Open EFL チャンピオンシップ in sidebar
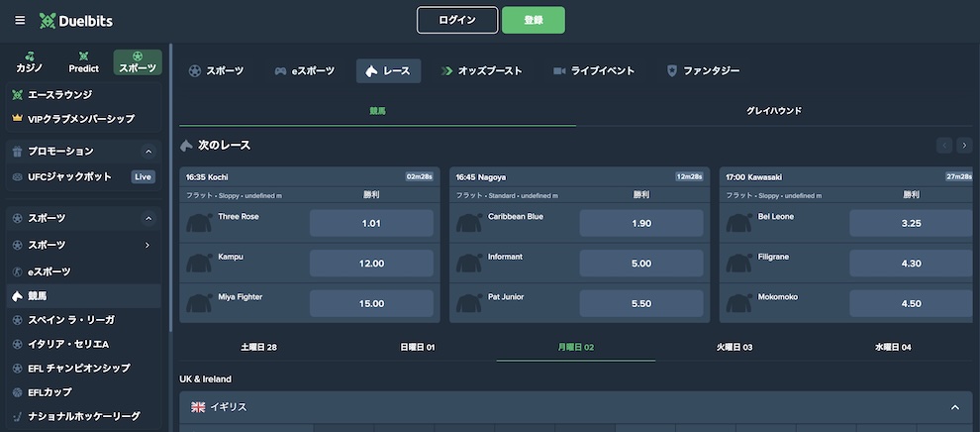 tap(84, 369)
